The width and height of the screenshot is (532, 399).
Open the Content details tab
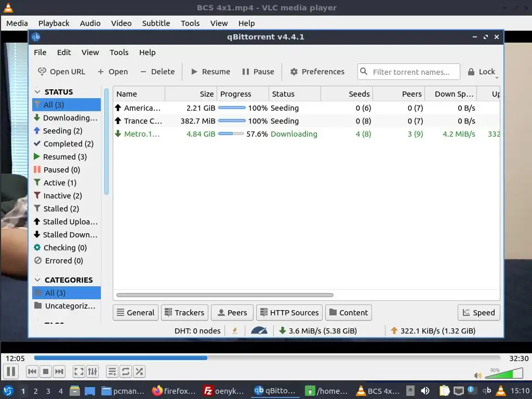click(349, 312)
